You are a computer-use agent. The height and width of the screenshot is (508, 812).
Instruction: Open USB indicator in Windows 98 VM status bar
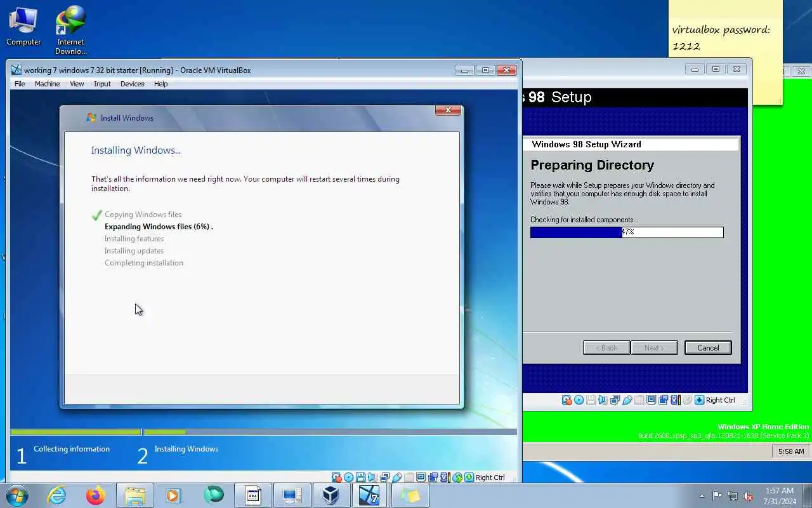pyautogui.click(x=627, y=400)
